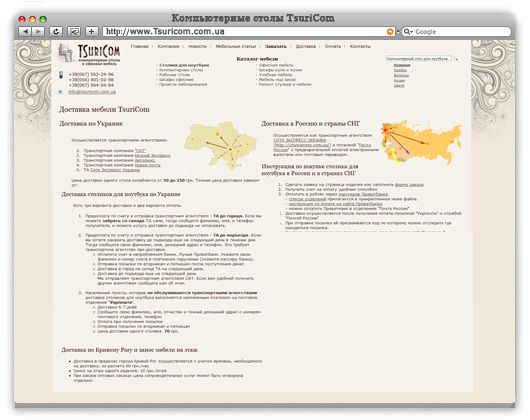
Task: Click the mobile phone icon beside phone numbers
Action: [61, 75]
